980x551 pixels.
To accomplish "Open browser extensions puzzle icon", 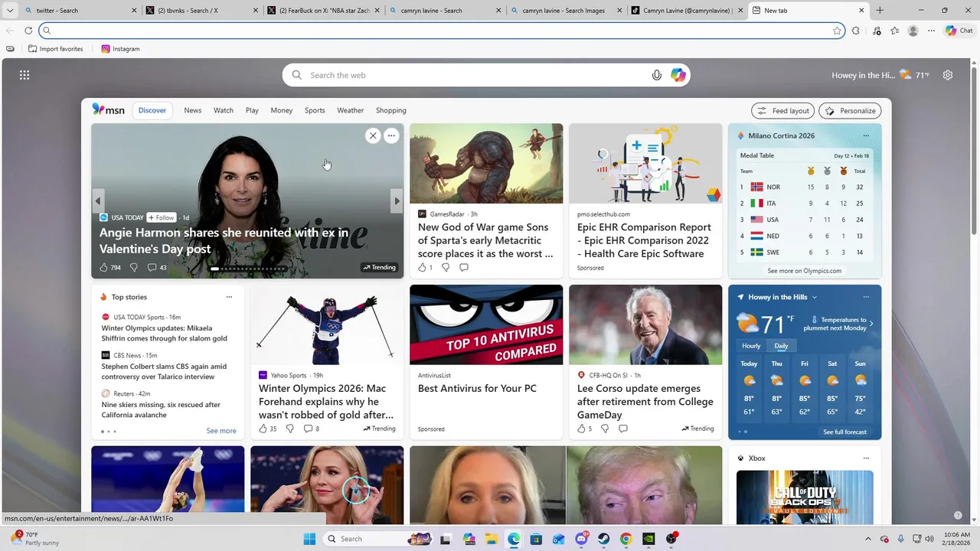I will pyautogui.click(x=856, y=31).
